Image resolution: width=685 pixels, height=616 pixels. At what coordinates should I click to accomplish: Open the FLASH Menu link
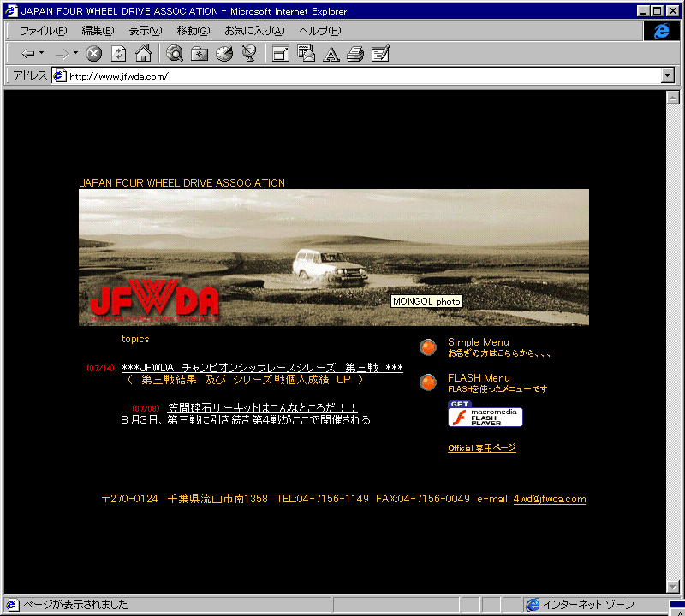(479, 378)
